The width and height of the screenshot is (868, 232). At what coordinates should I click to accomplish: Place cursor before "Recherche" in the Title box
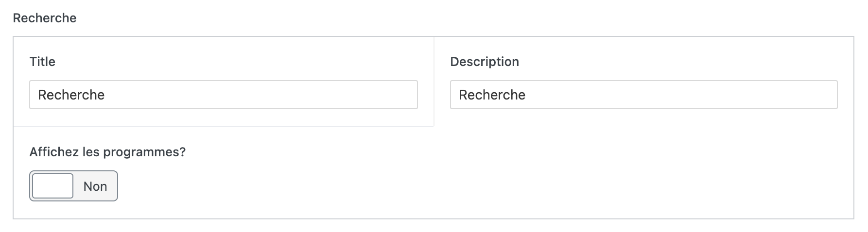pyautogui.click(x=38, y=95)
